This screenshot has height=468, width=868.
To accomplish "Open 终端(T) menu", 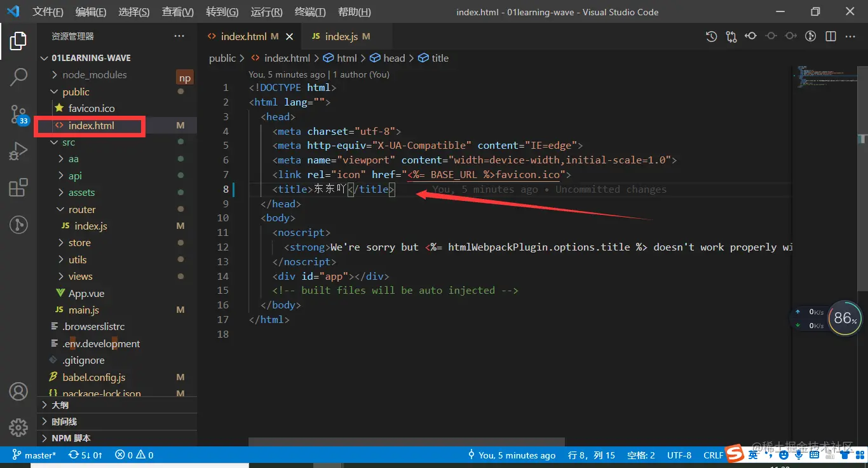I will [310, 12].
